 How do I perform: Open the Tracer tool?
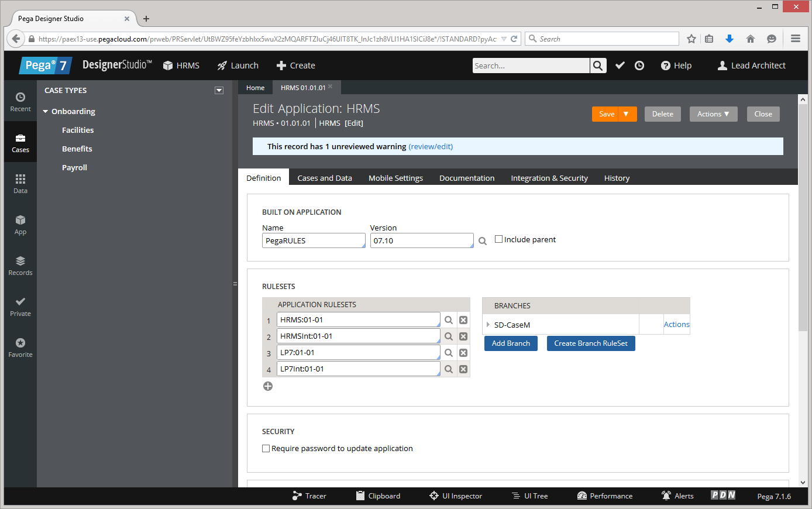(309, 496)
